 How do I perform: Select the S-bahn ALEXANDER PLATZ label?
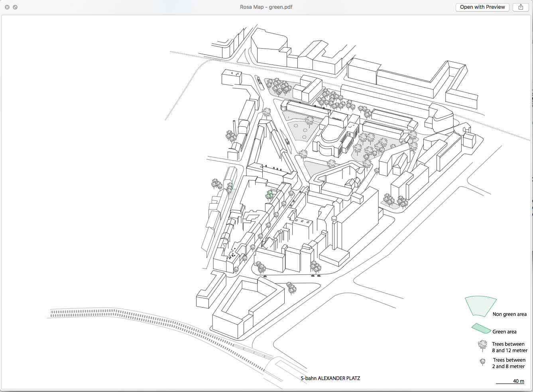pyautogui.click(x=331, y=378)
